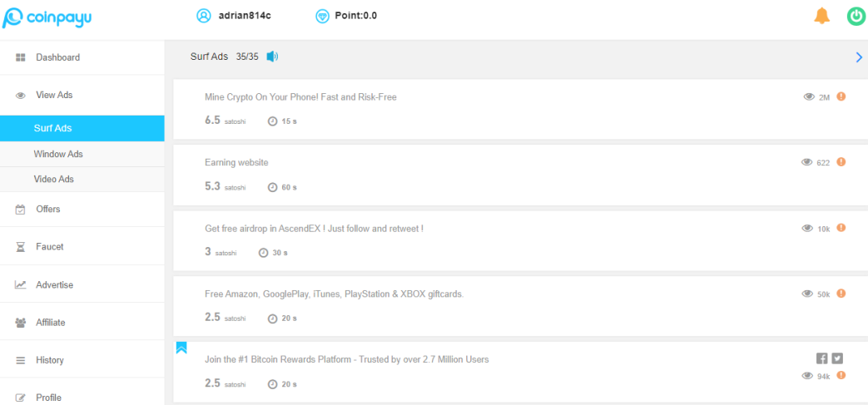Open the coinpayu logo home
Screen dimensions: 868x405
tap(47, 17)
